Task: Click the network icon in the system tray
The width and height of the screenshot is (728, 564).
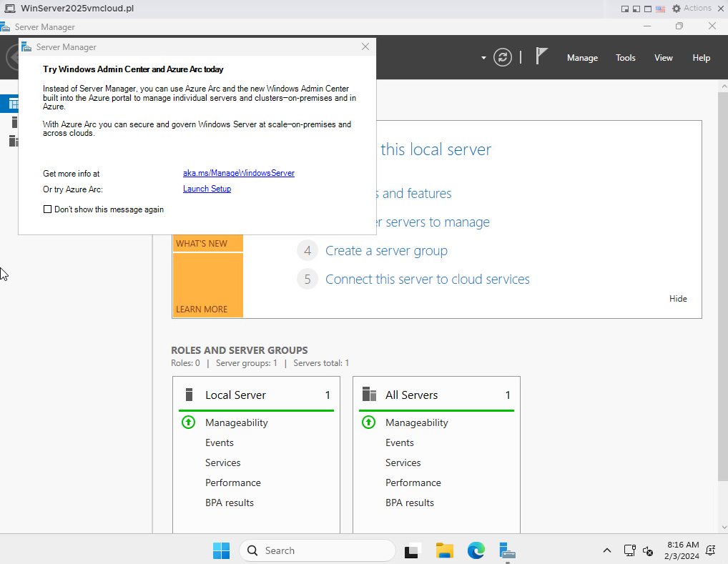Action: coord(629,550)
